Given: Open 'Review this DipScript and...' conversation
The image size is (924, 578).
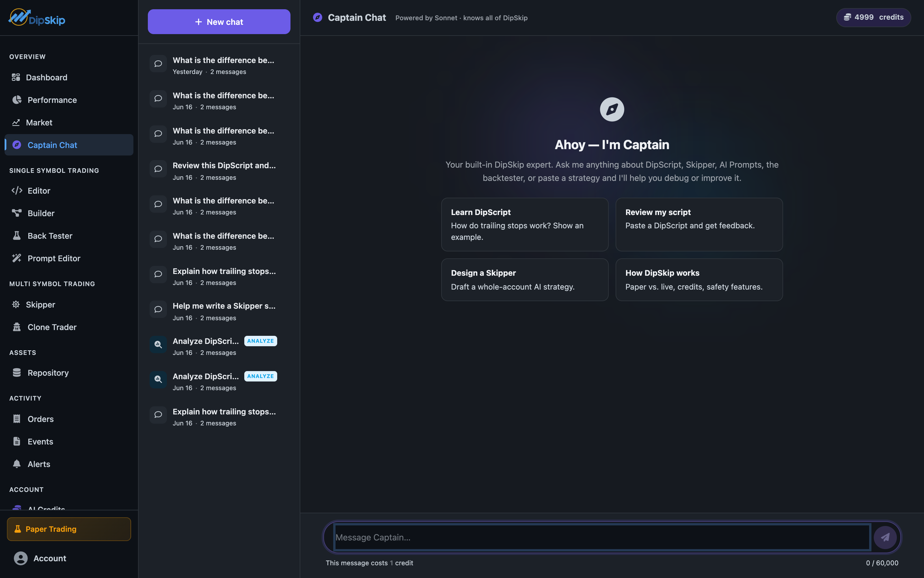Looking at the screenshot, I should click(x=219, y=171).
